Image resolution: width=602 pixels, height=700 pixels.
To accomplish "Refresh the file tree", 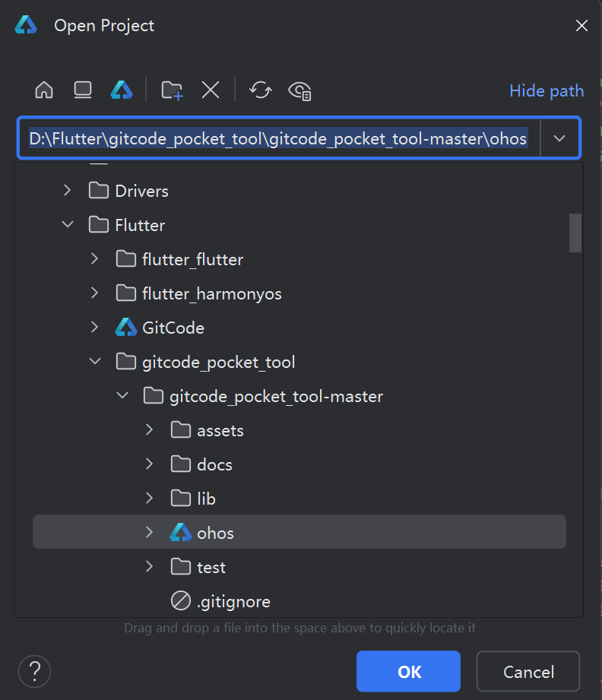I will pos(261,90).
